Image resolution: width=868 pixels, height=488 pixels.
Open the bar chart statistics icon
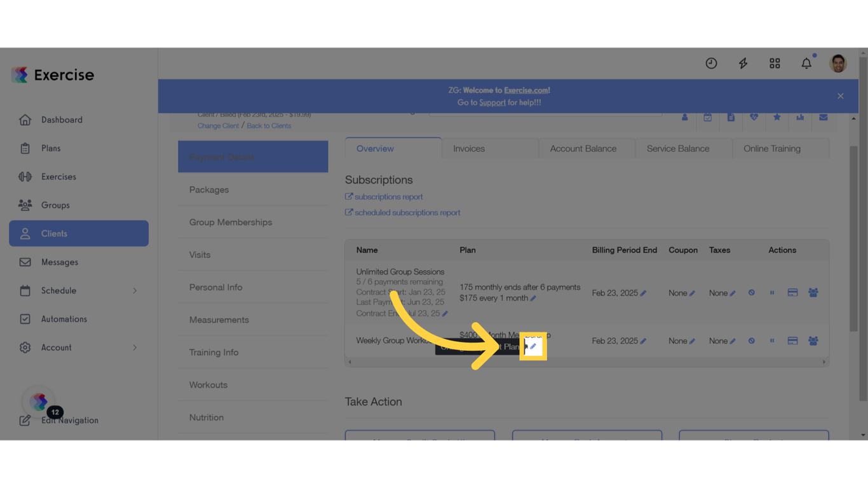799,117
